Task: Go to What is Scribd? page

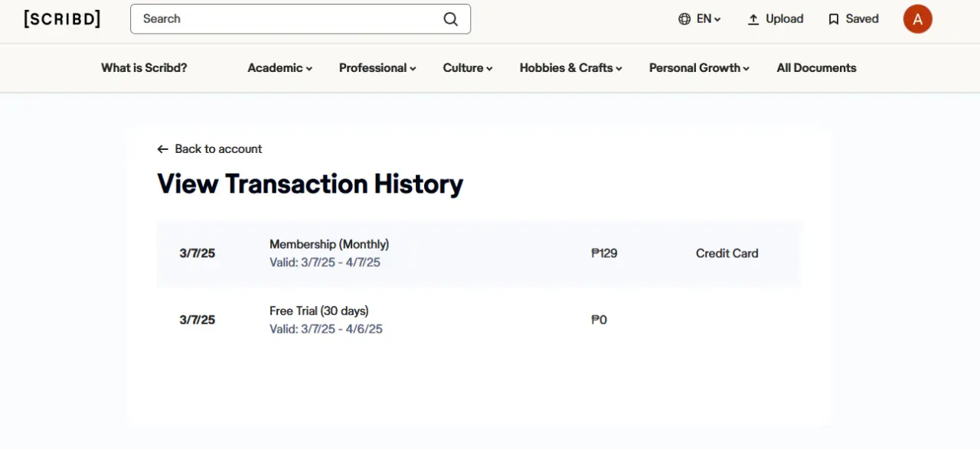Action: 144,68
